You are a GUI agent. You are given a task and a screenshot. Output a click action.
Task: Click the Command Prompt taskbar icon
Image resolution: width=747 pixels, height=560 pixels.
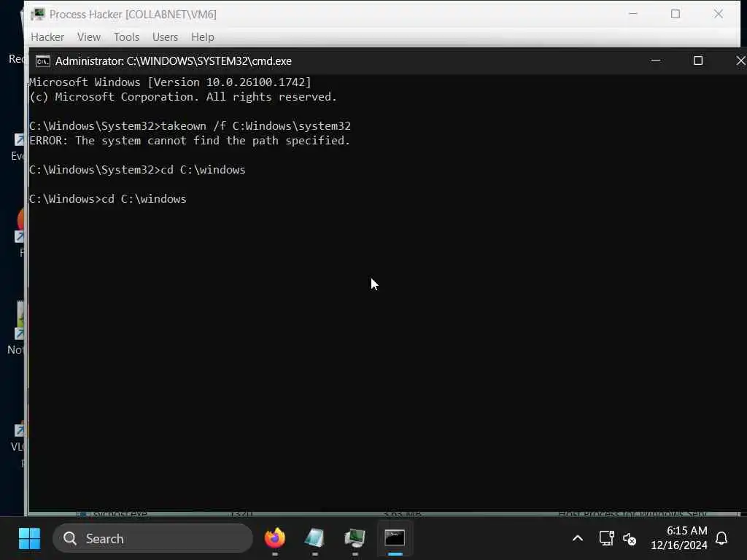tap(395, 539)
